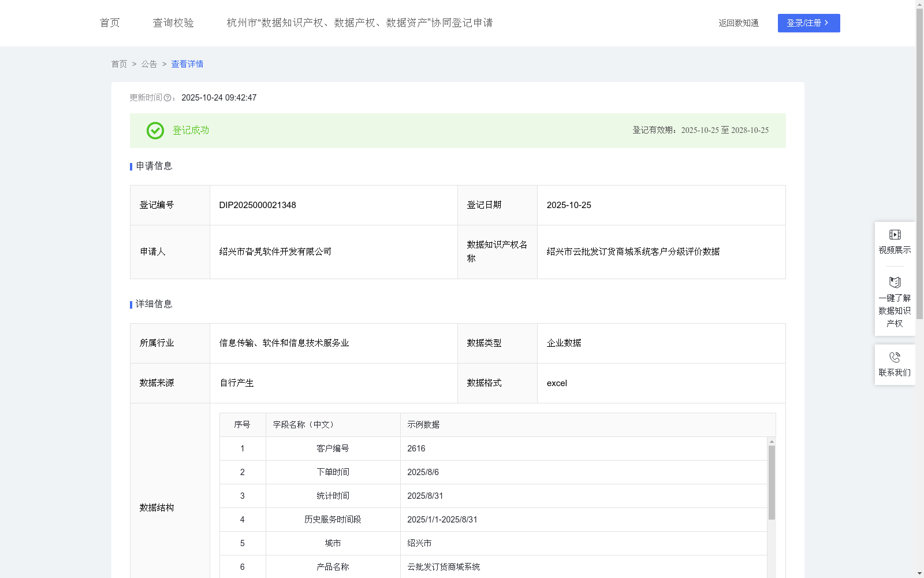Screen dimensions: 924x578
Task: Click example value 2616
Action: pyautogui.click(x=416, y=449)
